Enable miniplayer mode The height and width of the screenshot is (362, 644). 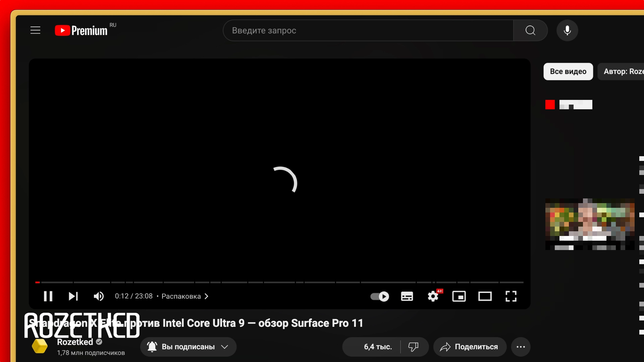(459, 296)
